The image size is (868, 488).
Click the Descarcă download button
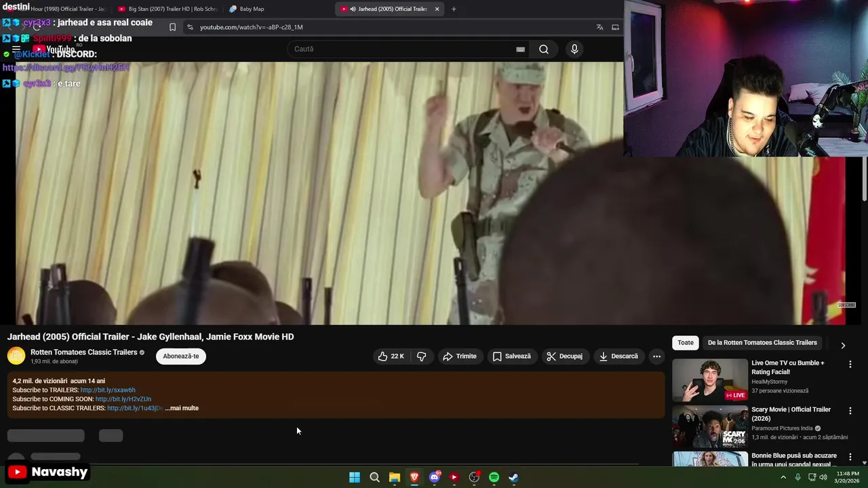pyautogui.click(x=618, y=356)
